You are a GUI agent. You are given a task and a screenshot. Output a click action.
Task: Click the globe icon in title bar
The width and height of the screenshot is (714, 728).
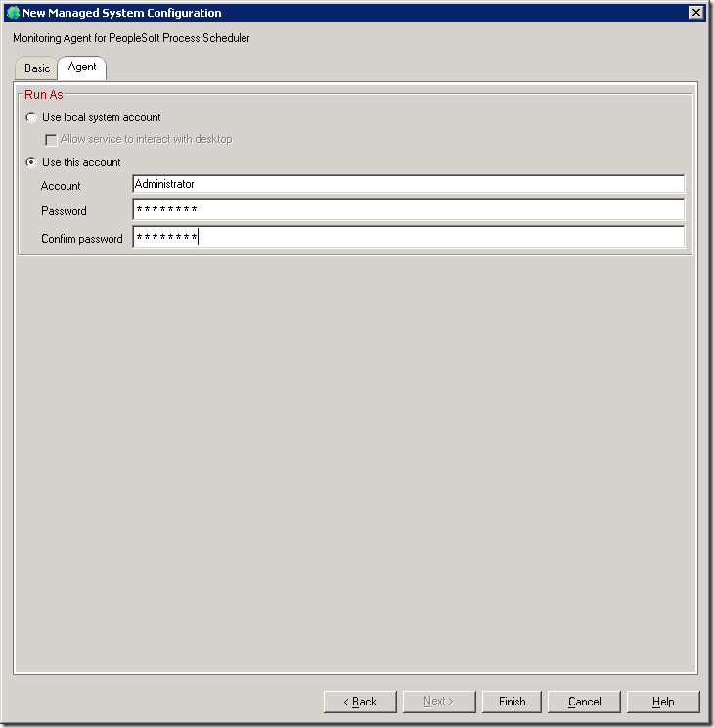[13, 13]
